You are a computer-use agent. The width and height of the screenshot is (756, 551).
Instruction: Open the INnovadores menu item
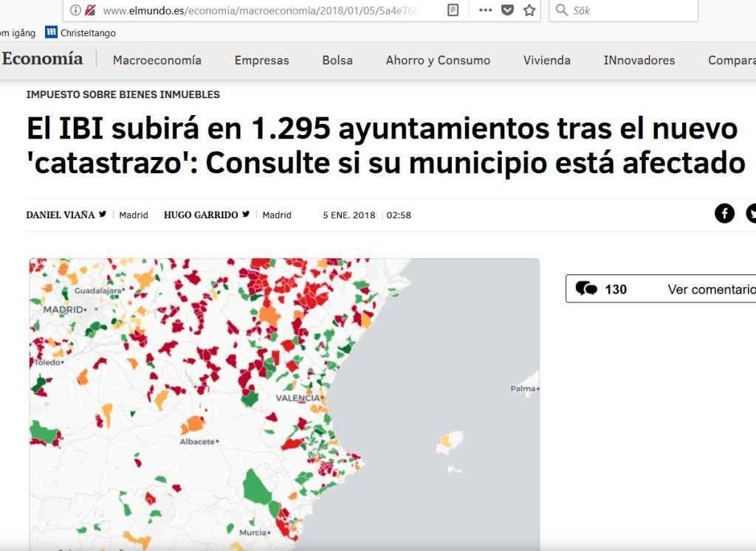point(639,60)
